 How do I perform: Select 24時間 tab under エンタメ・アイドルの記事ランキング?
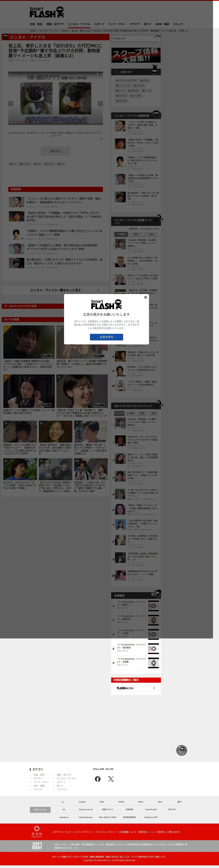click(x=121, y=234)
